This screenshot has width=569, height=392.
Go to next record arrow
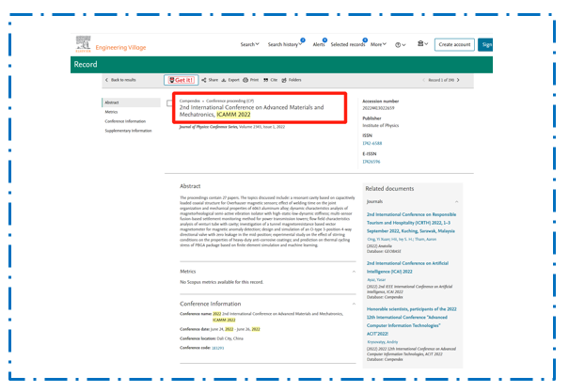pyautogui.click(x=458, y=80)
